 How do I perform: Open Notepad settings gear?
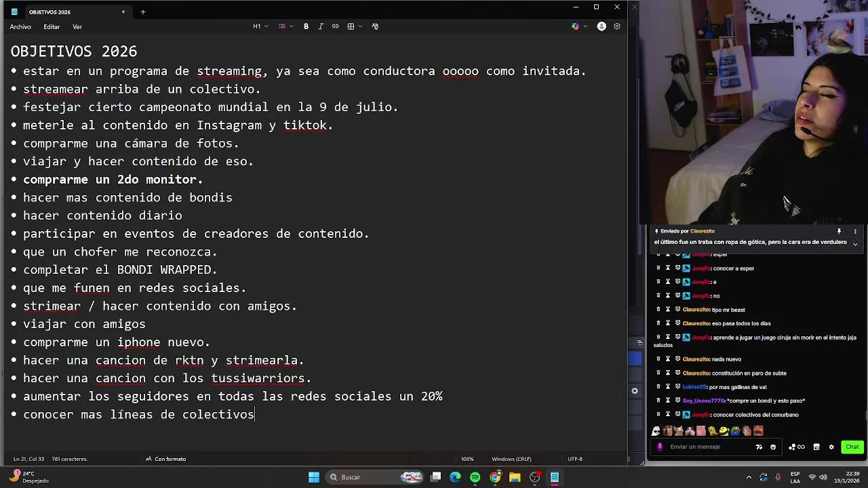[617, 26]
